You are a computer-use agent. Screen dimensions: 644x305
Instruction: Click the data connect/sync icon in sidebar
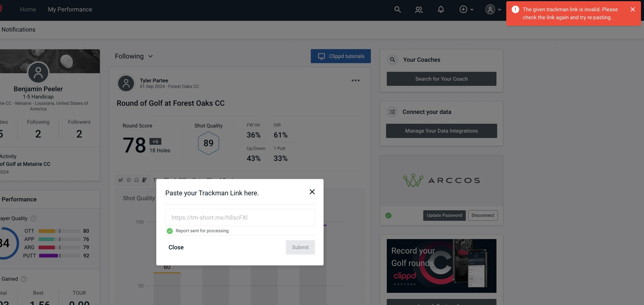click(x=392, y=112)
